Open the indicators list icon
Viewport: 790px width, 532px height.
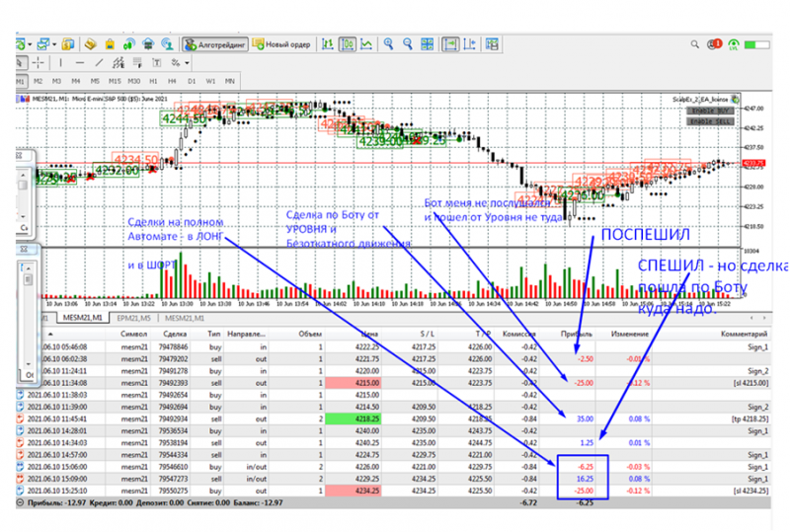[492, 44]
